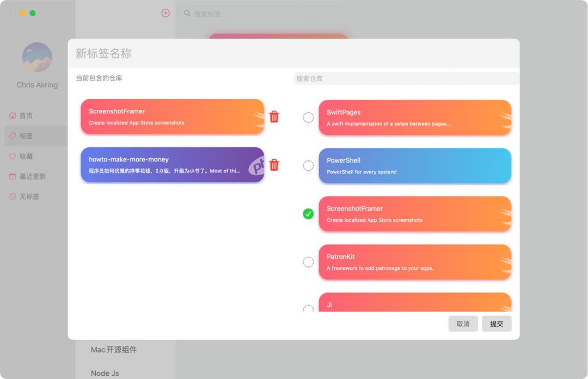588x379 pixels.
Task: Select the Ji repository radio circle
Action: click(308, 308)
